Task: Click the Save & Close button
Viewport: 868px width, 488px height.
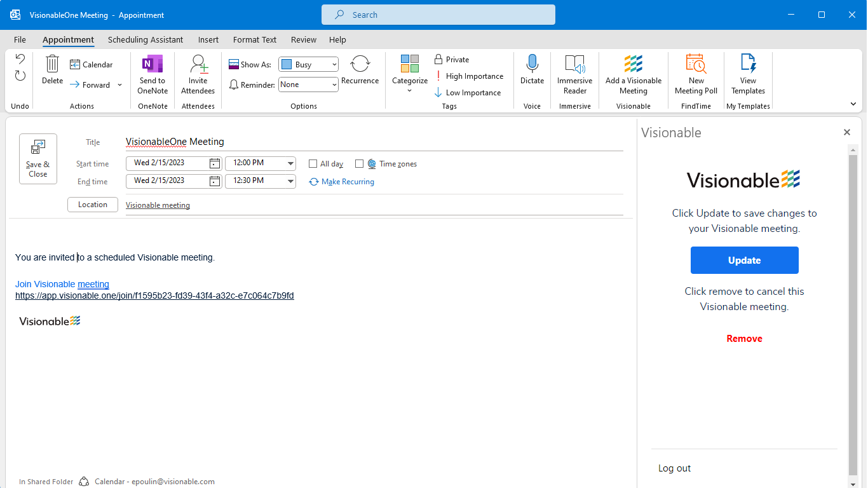Action: pos(38,159)
